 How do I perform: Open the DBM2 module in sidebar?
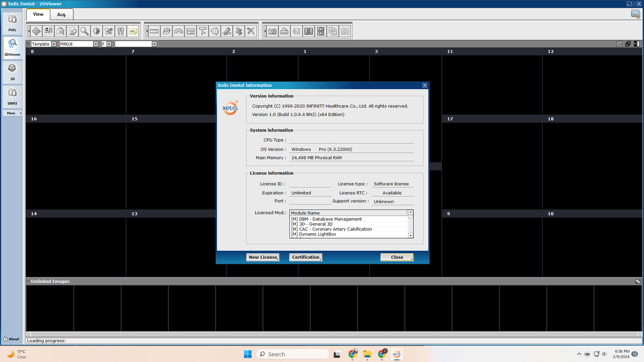tap(12, 97)
